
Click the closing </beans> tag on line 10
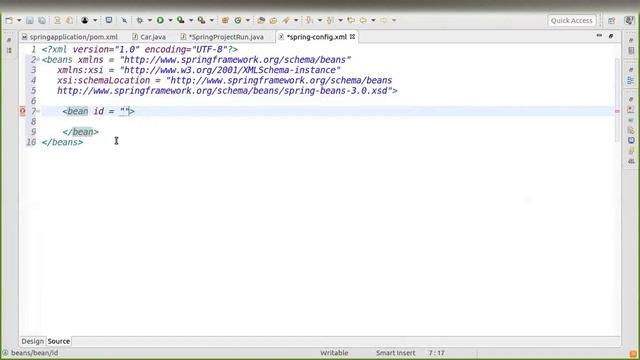[x=62, y=142]
